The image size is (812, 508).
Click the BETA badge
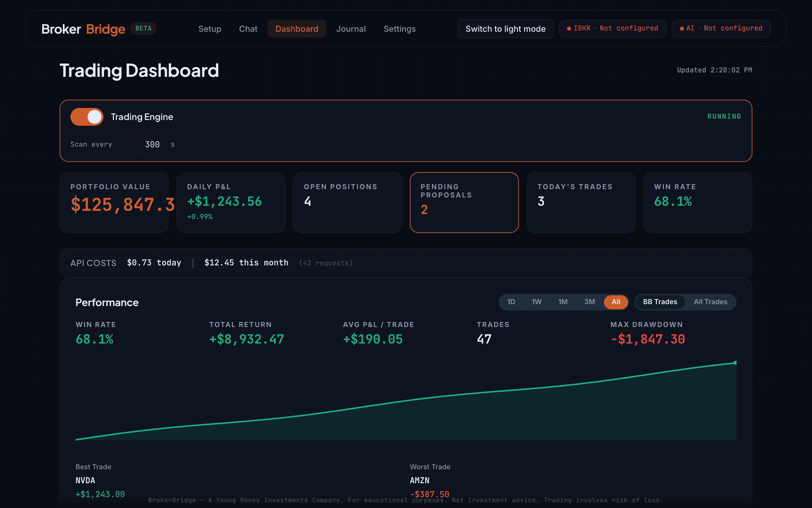click(143, 29)
